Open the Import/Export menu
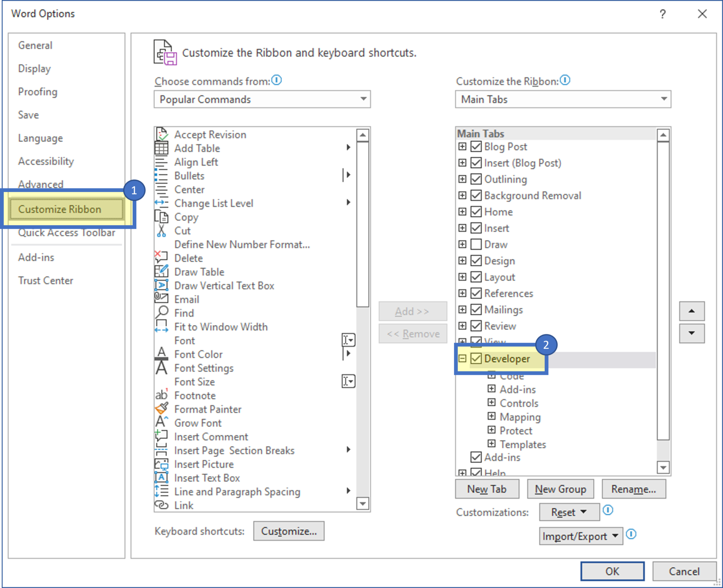 click(580, 536)
